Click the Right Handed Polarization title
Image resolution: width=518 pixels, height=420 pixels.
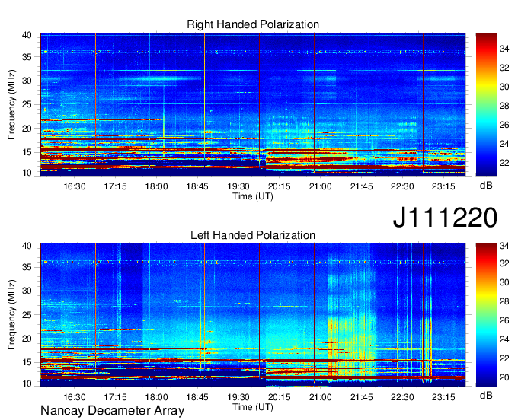tap(253, 24)
